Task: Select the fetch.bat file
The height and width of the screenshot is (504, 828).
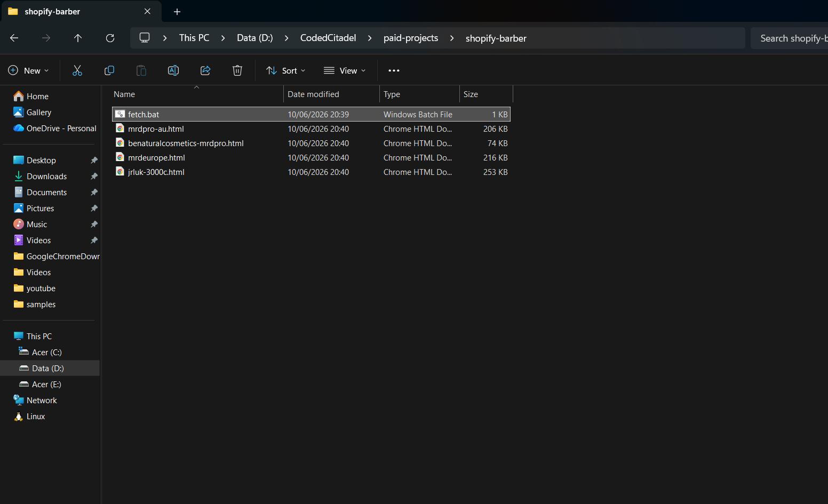Action: 311,114
